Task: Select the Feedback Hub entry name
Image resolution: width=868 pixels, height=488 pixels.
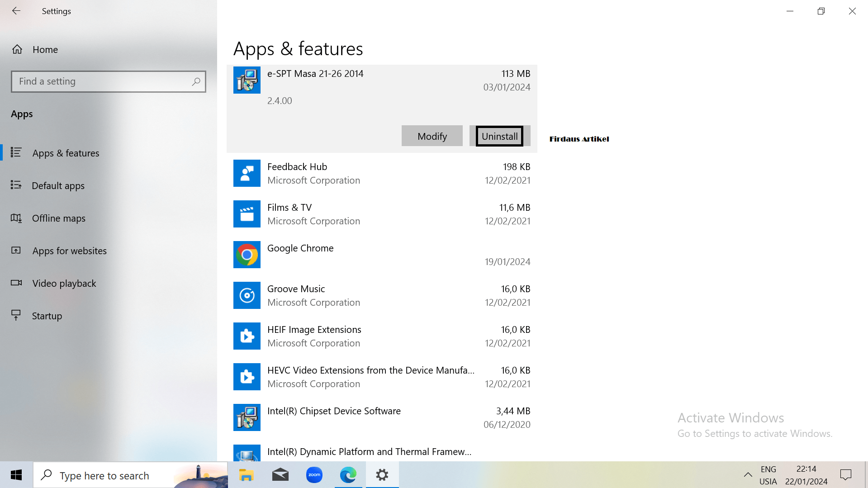Action: coord(297,167)
